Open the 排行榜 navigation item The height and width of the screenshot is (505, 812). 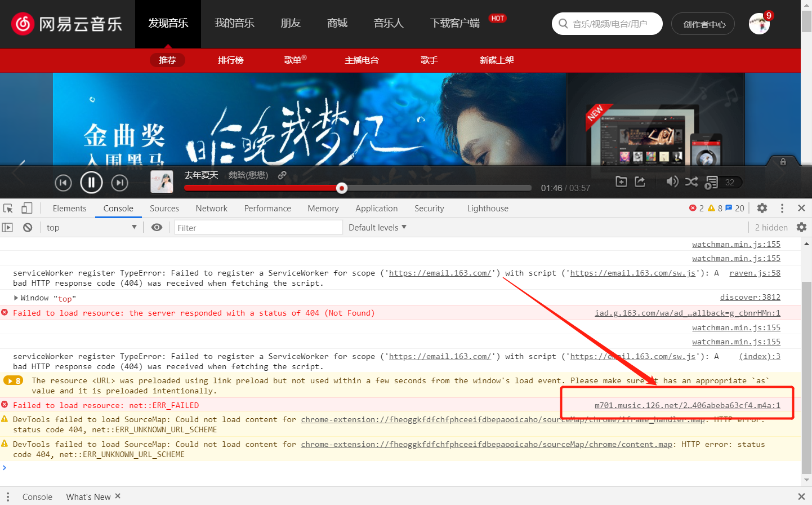[230, 60]
